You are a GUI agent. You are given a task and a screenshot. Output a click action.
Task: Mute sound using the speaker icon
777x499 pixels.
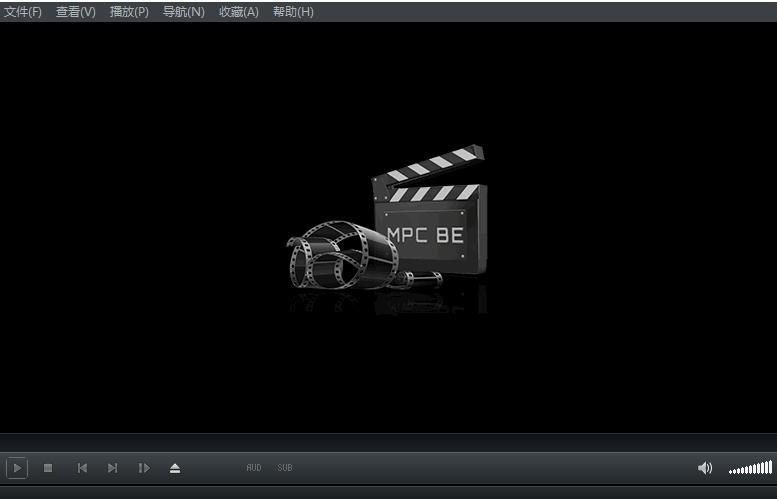point(705,468)
